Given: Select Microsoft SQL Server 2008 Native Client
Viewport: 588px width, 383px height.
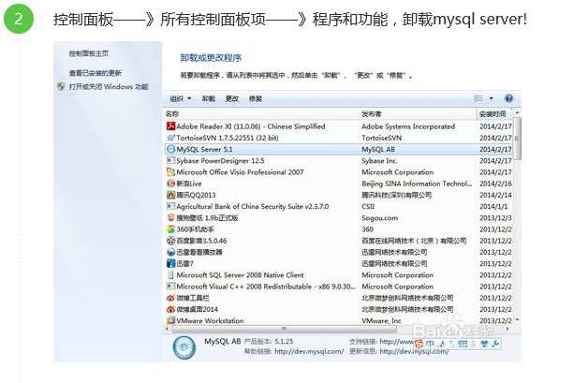Looking at the screenshot, I should pyautogui.click(x=241, y=275).
